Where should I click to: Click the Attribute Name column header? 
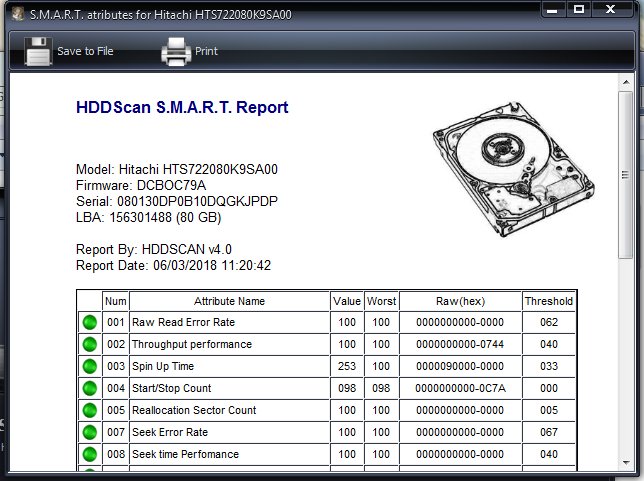[230, 301]
